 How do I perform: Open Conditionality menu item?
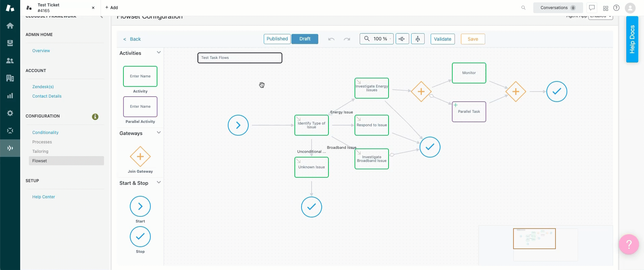coord(45,133)
